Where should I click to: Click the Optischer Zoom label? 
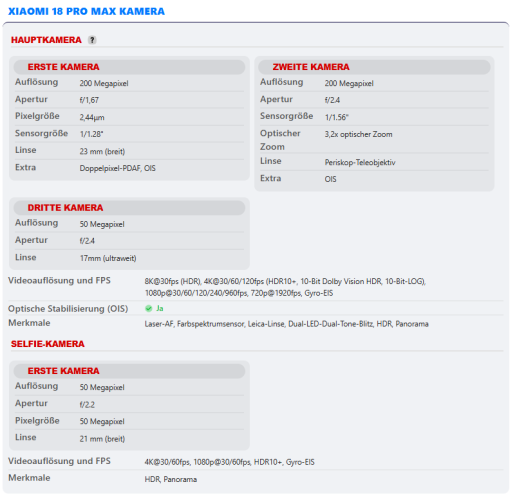pyautogui.click(x=280, y=140)
